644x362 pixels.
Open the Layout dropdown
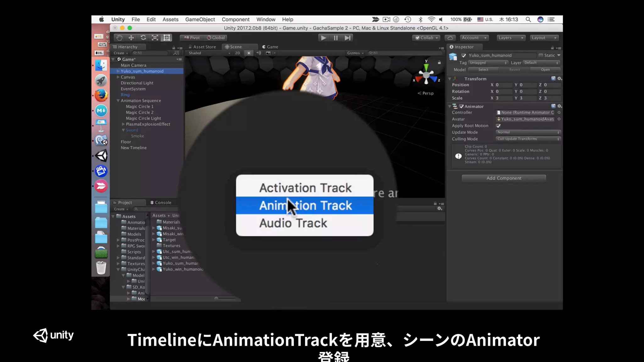click(x=544, y=38)
